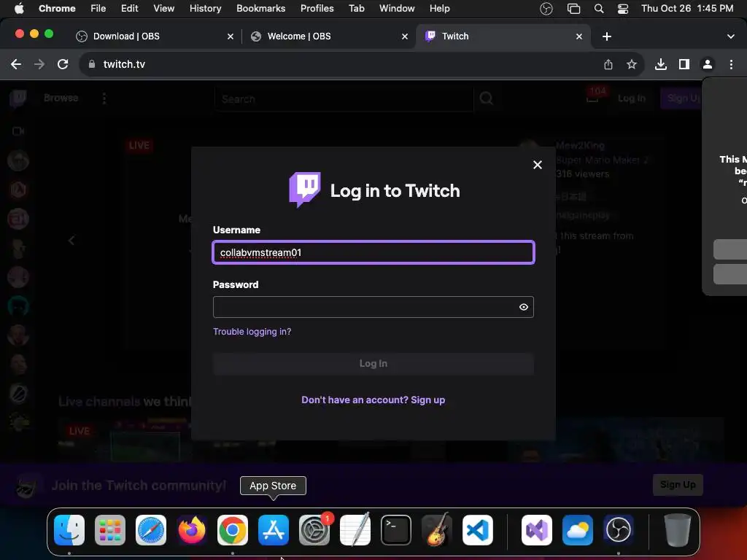Viewport: 747px width, 560px height.
Task: Open the Chrome menu in menu bar
Action: point(57,9)
